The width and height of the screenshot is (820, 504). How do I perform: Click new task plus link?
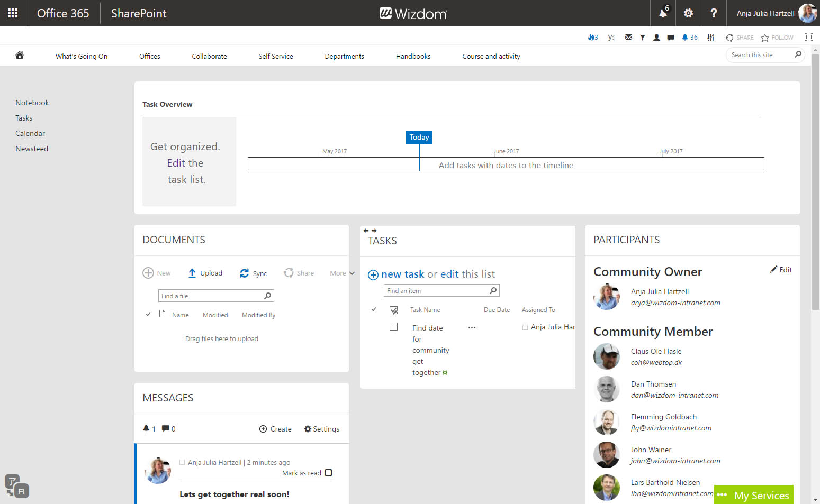(396, 274)
